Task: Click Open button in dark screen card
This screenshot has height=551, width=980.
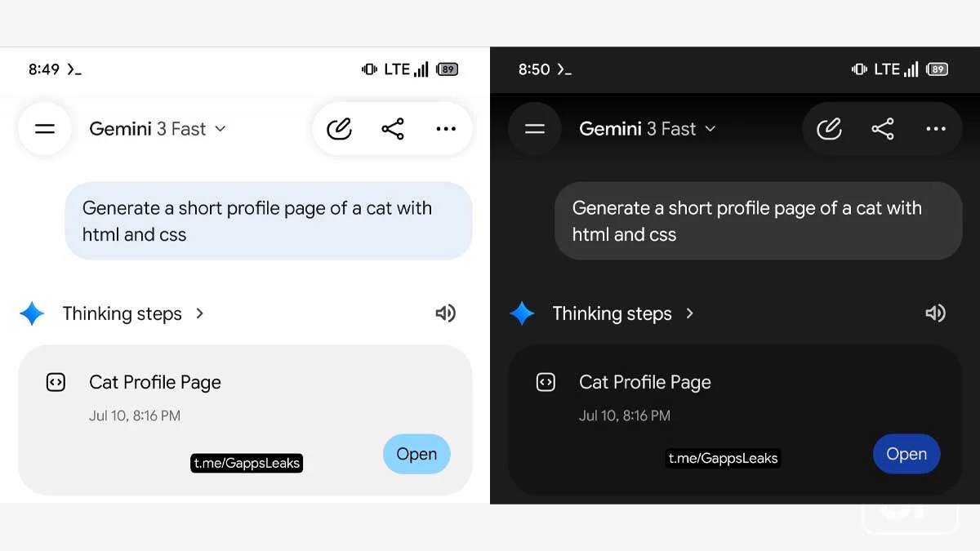Action: [906, 454]
